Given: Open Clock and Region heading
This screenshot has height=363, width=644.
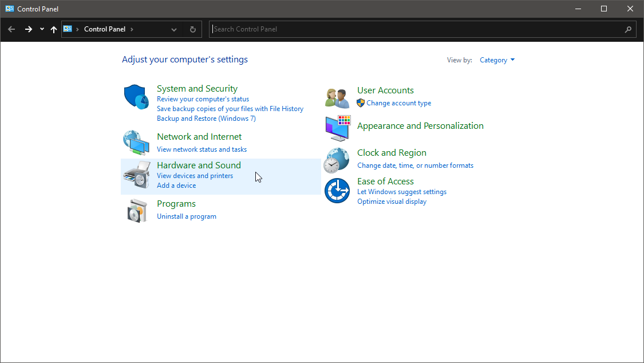Looking at the screenshot, I should pyautogui.click(x=392, y=152).
